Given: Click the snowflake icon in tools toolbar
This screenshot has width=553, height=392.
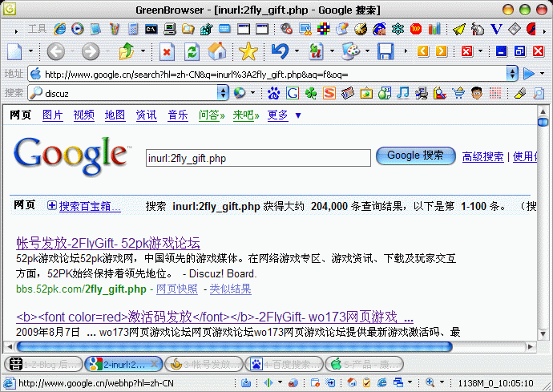Looking at the screenshot, I should coord(398,29).
